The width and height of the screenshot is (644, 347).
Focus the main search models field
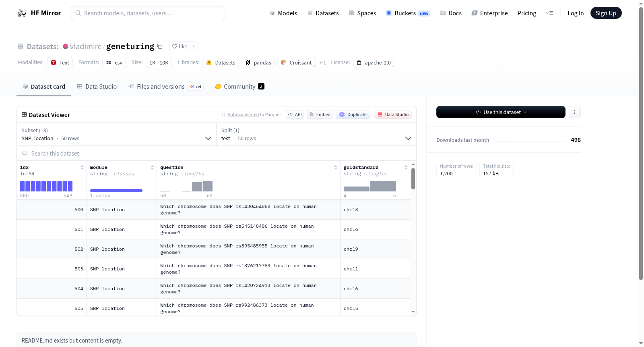[148, 13]
